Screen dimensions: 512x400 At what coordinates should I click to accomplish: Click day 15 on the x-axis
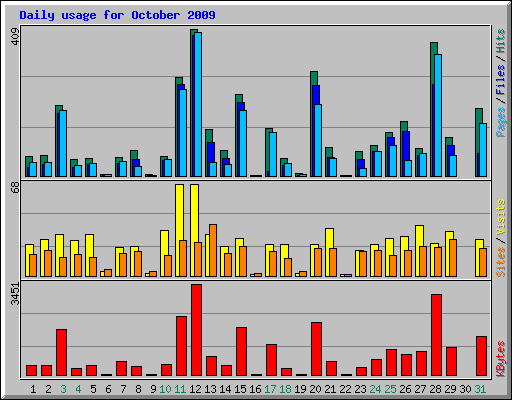(240, 389)
